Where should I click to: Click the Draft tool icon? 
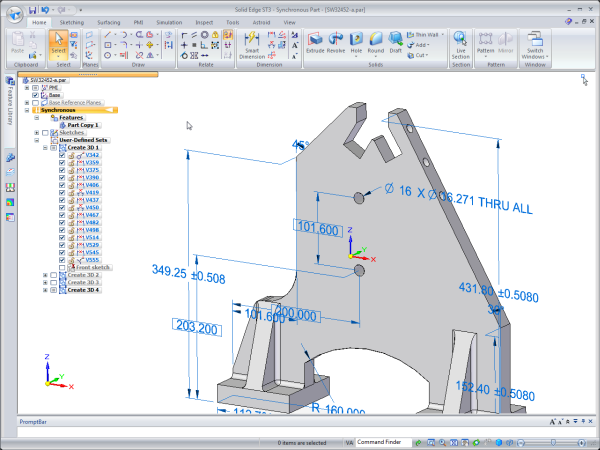pyautogui.click(x=398, y=41)
